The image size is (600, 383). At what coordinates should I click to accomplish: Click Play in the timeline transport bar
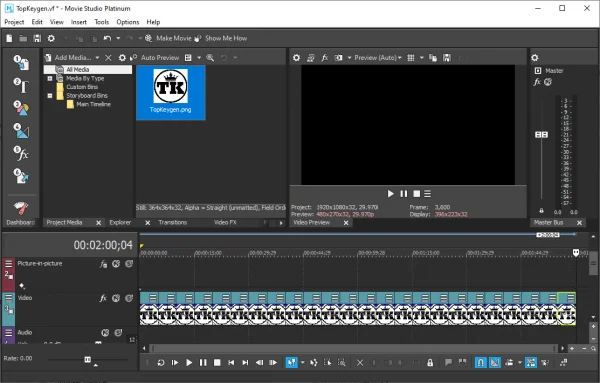tap(189, 362)
